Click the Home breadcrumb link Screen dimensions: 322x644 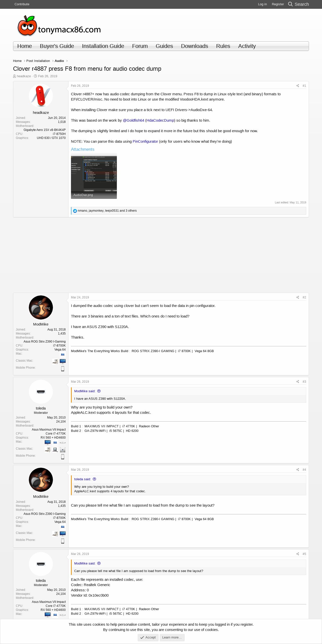pos(17,61)
